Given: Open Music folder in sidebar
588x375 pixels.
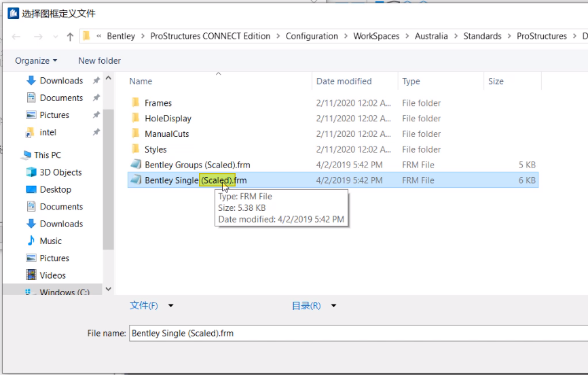Looking at the screenshot, I should click(x=51, y=241).
